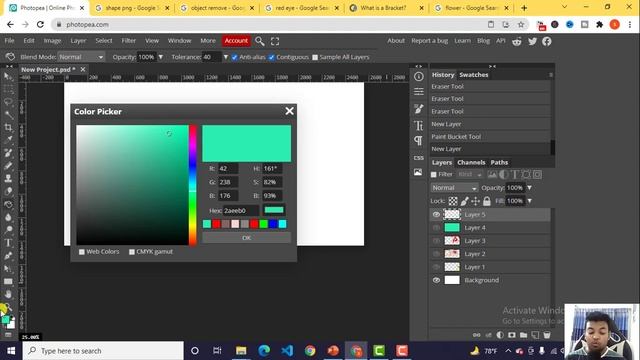
Task: Select the Rectangle shape tool
Action: 8,281
